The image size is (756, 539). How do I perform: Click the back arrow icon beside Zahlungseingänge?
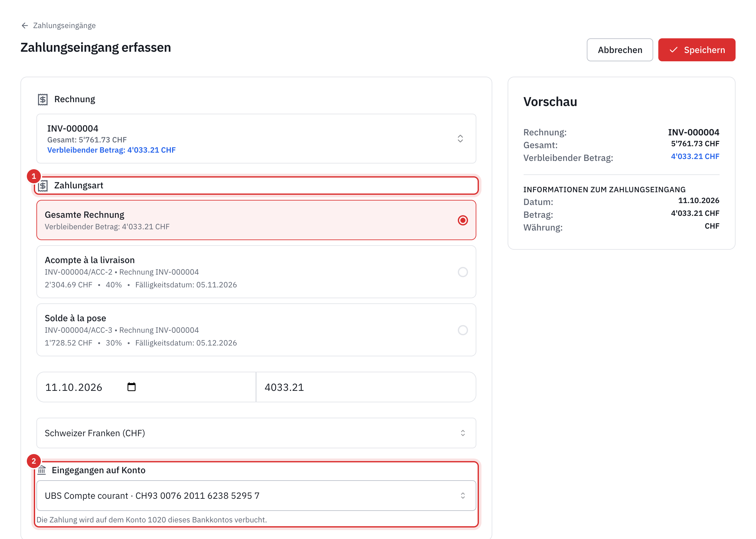coord(25,26)
